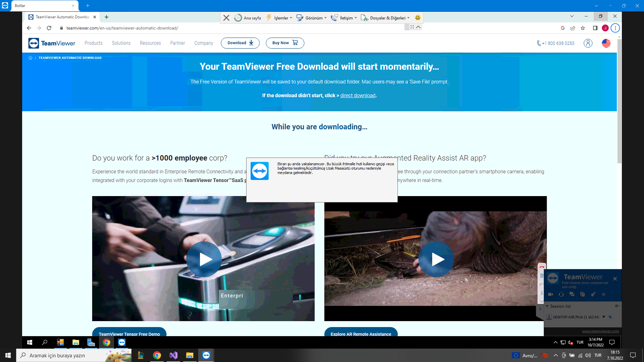Switch to Chrome in the remote taskbar
The width and height of the screenshot is (644, 362).
pos(107,342)
